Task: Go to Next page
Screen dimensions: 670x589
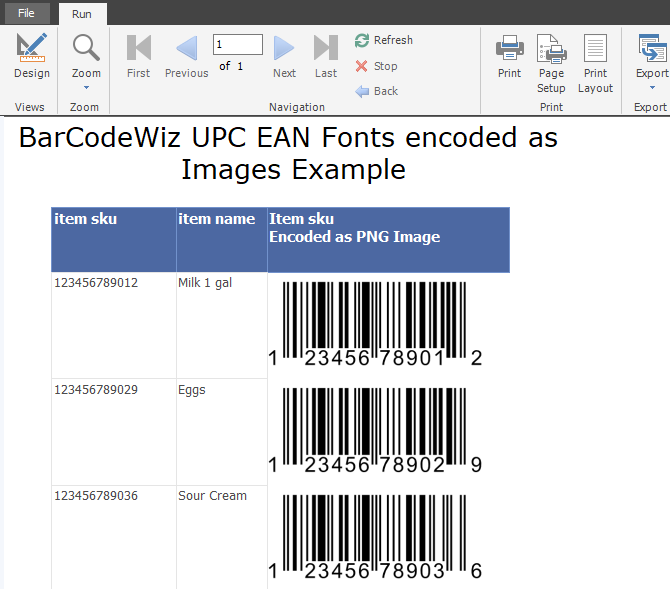Action: click(x=284, y=56)
